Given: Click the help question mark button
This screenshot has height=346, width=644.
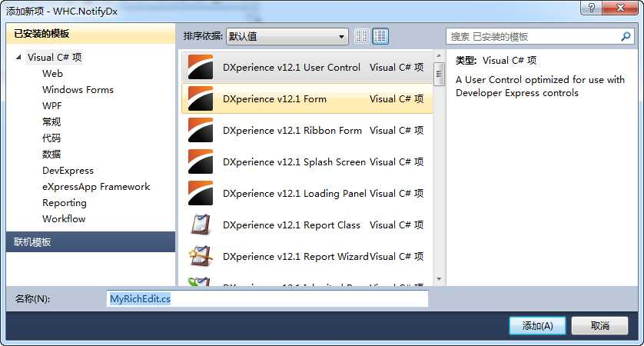Looking at the screenshot, I should pyautogui.click(x=592, y=8).
